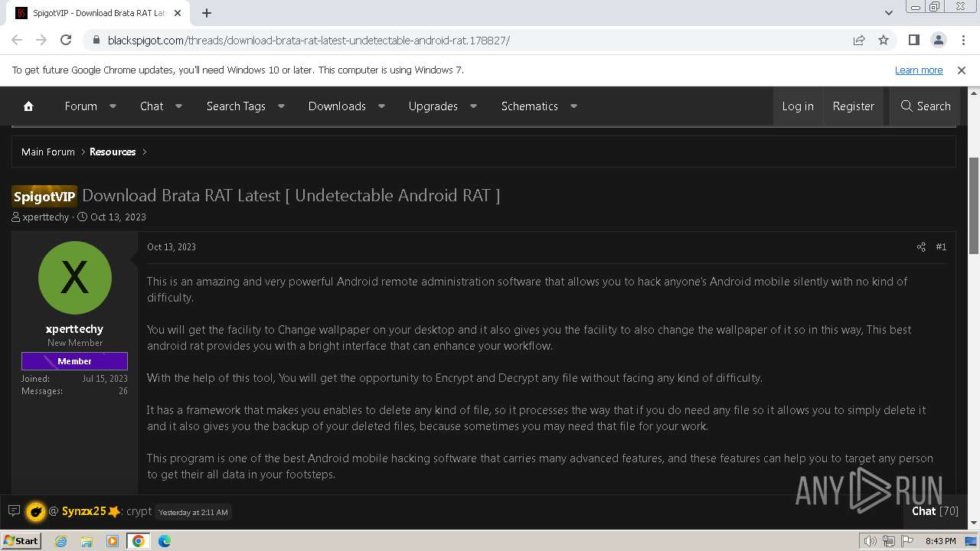Click Synzx25 username in chat bar
Screen dimensions: 980x551
[83, 511]
